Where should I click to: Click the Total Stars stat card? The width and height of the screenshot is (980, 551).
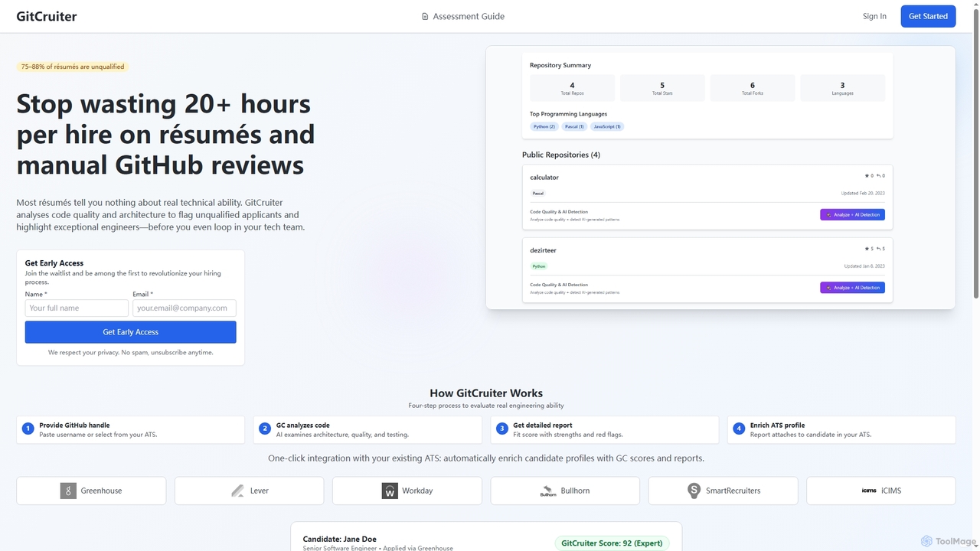coord(662,88)
